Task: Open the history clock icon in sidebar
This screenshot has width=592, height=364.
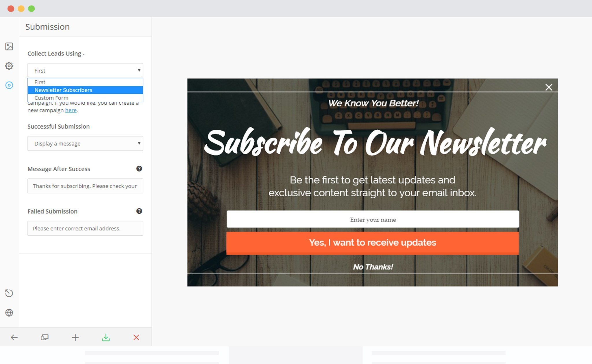Action: point(9,293)
